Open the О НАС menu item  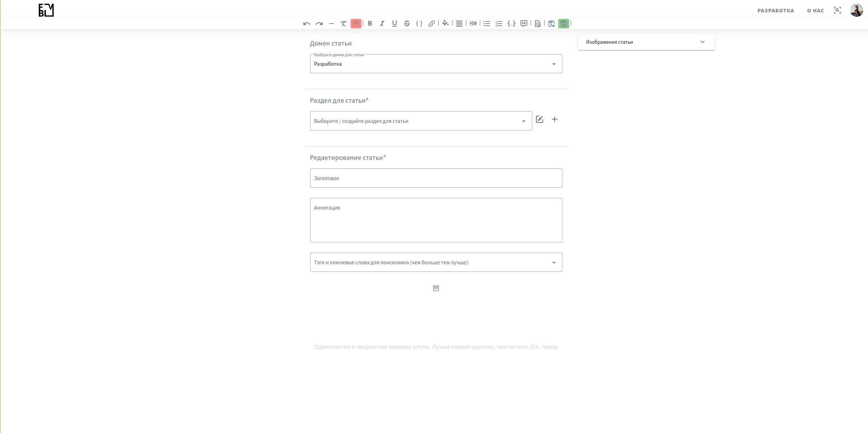pyautogui.click(x=815, y=11)
